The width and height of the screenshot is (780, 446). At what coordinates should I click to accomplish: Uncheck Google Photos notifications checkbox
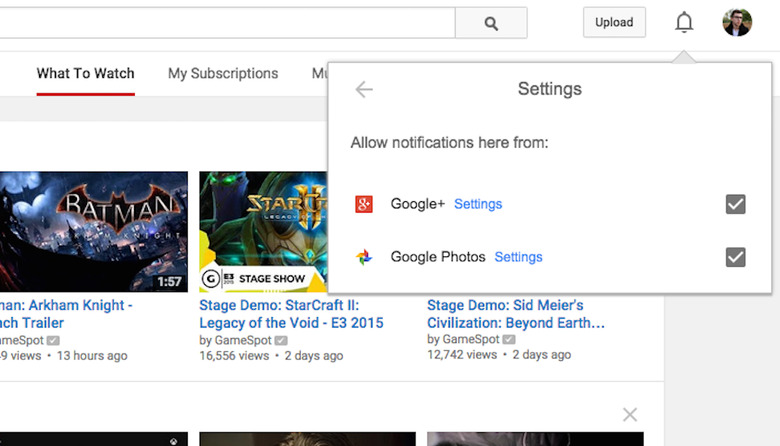735,257
